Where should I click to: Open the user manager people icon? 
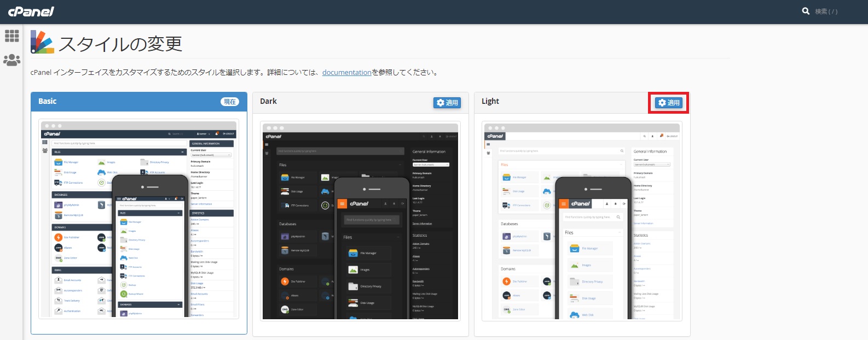coord(11,60)
